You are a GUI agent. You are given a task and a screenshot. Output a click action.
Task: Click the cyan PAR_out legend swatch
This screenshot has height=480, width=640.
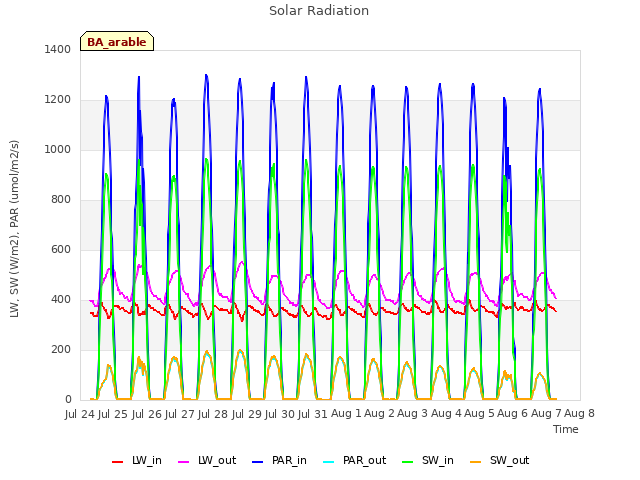329,462
